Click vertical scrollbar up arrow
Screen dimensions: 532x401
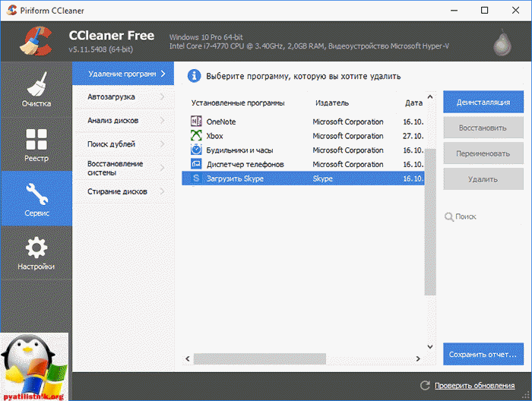(x=430, y=97)
